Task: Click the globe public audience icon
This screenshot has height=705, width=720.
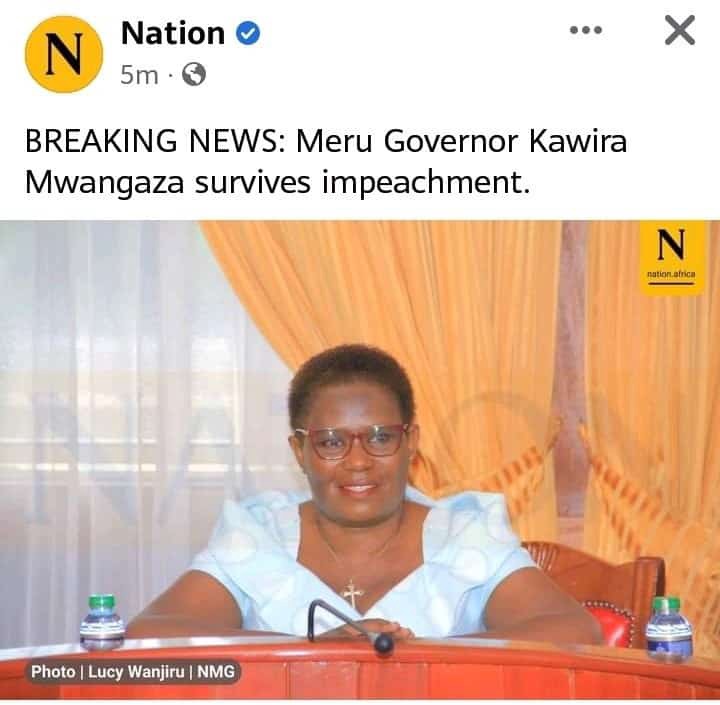Action: (194, 74)
